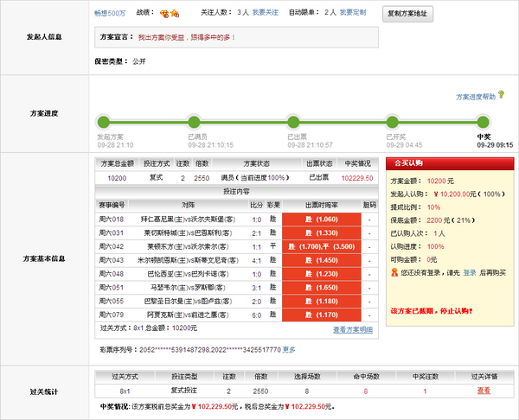The width and height of the screenshot is (519, 420).
Task: Click the 中奖 final progress node
Action: coord(483,120)
